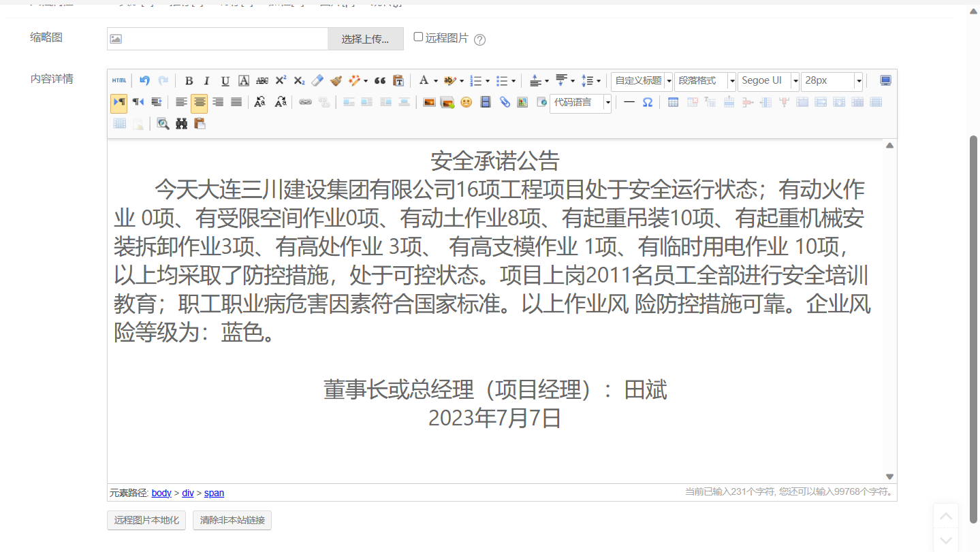Increase indent of paragraph
The height and width of the screenshot is (552, 980).
(x=157, y=102)
